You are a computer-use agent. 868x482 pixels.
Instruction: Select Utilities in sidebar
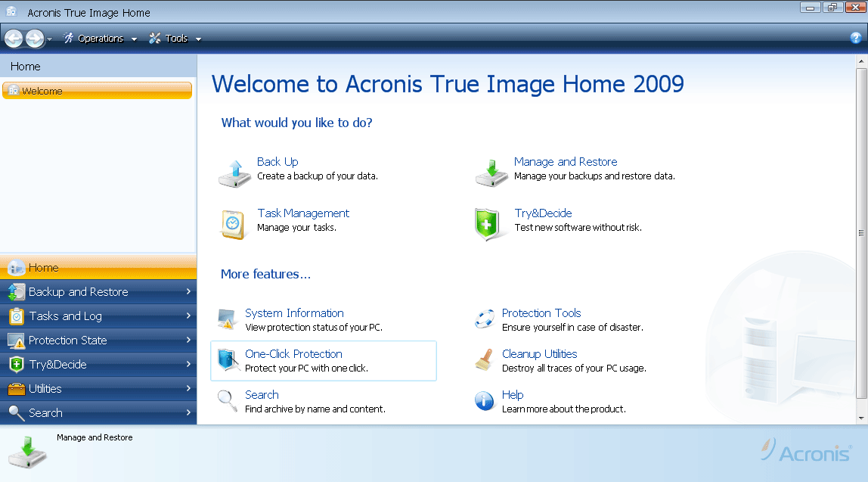[98, 389]
